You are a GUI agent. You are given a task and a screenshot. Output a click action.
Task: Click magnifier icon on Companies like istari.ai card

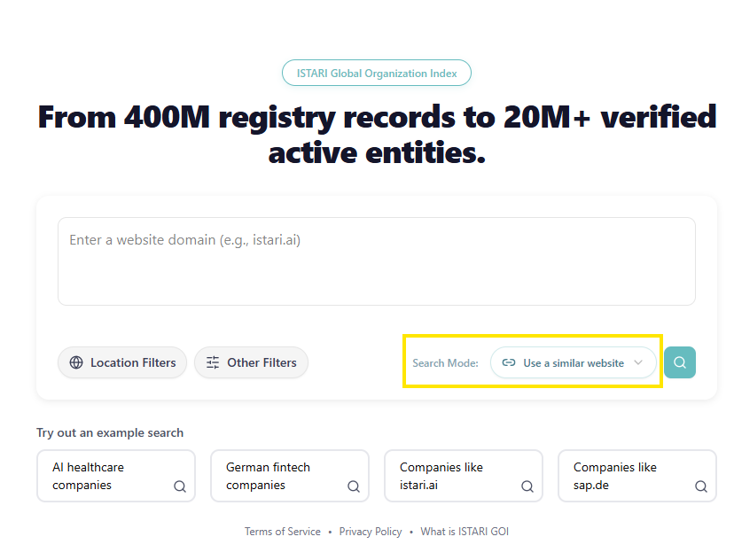coord(527,486)
